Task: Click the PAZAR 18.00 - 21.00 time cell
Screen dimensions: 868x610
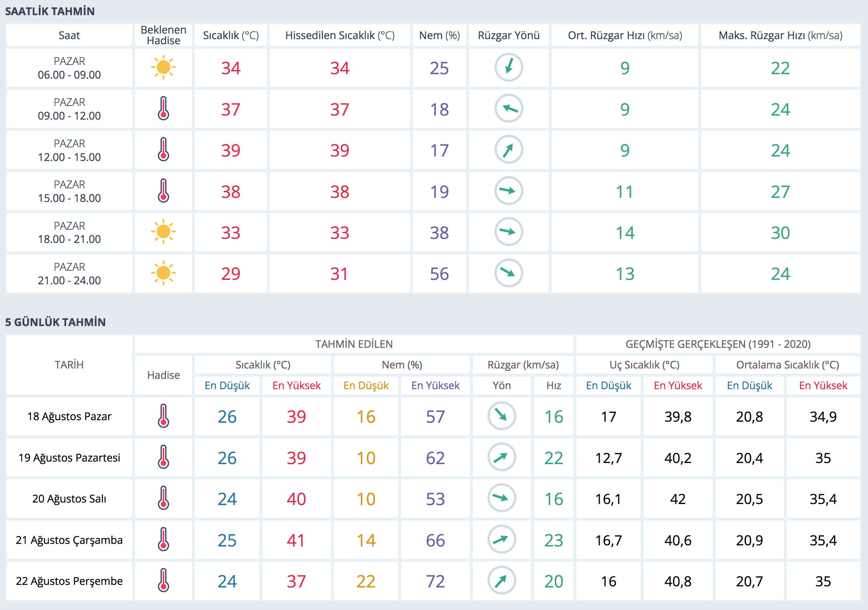Action: click(69, 232)
